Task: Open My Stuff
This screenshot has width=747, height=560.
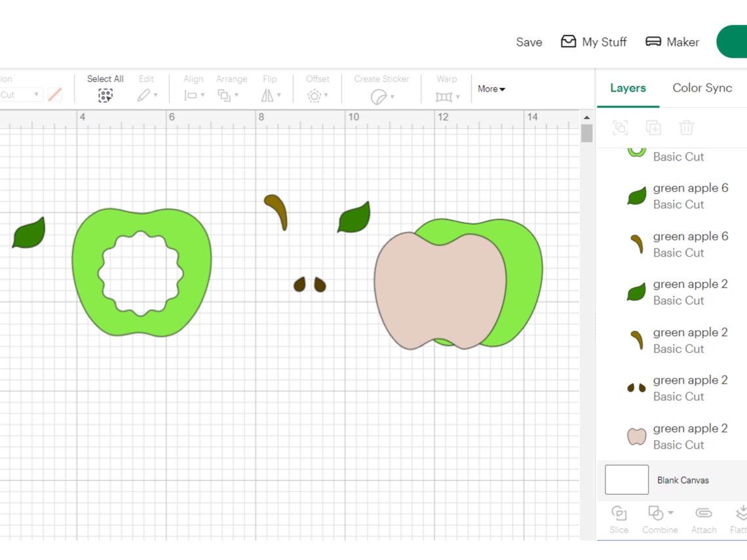Action: pyautogui.click(x=593, y=42)
